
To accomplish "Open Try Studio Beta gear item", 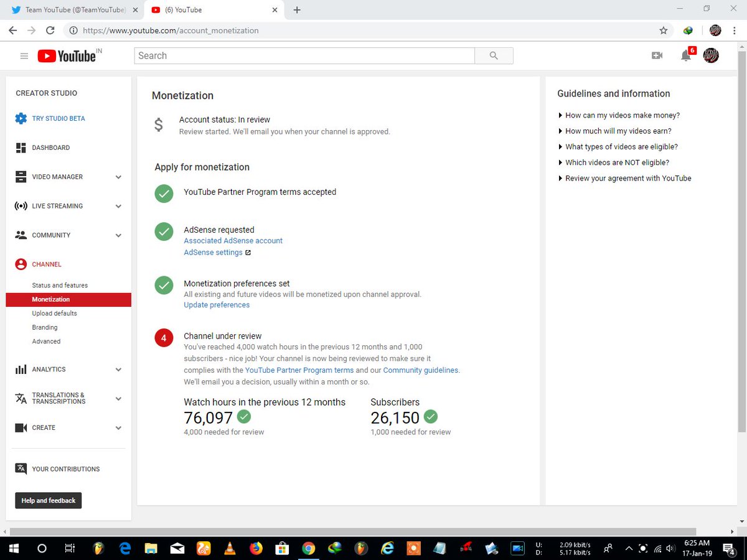I will (50, 118).
